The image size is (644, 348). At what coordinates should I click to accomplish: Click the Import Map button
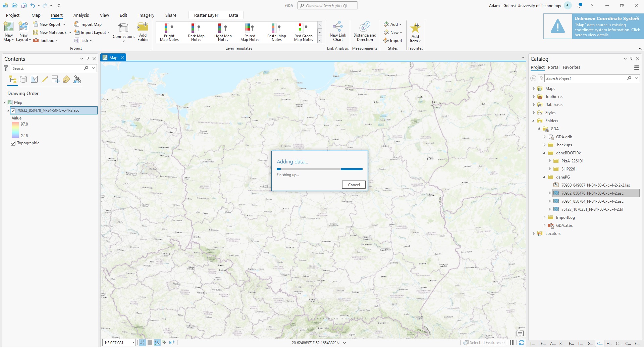pyautogui.click(x=88, y=24)
